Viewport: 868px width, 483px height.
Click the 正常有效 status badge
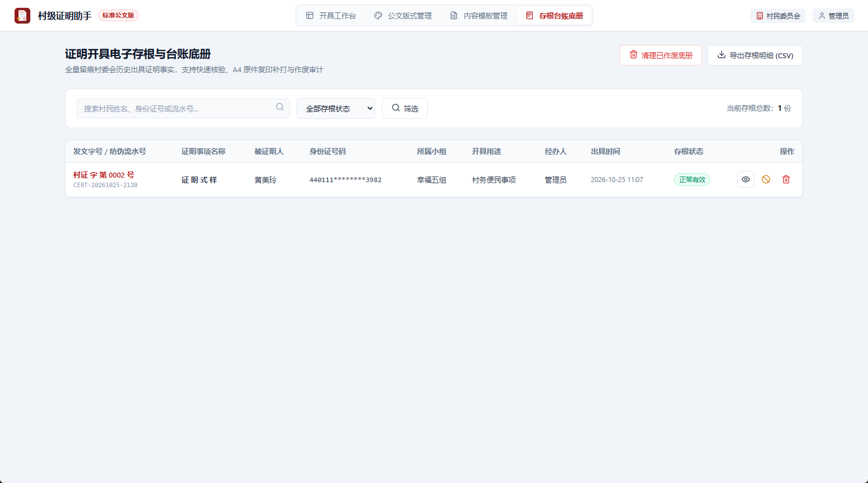click(x=692, y=180)
